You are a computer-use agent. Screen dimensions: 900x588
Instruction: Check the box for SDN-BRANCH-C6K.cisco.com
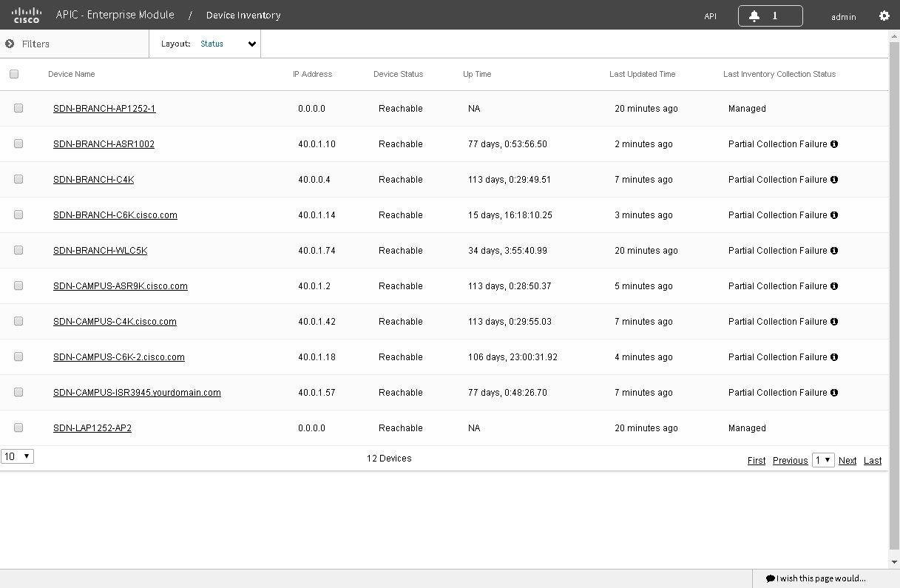[x=18, y=214]
